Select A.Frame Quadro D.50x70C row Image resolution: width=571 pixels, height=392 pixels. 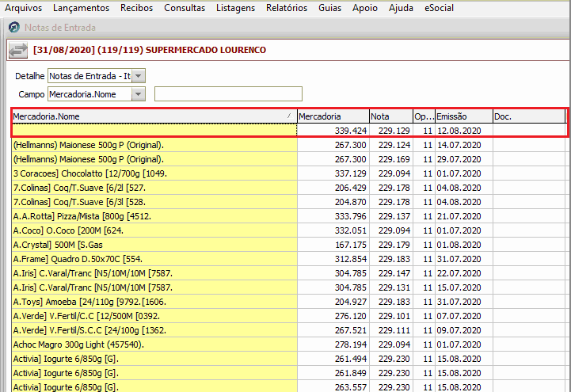point(288,259)
